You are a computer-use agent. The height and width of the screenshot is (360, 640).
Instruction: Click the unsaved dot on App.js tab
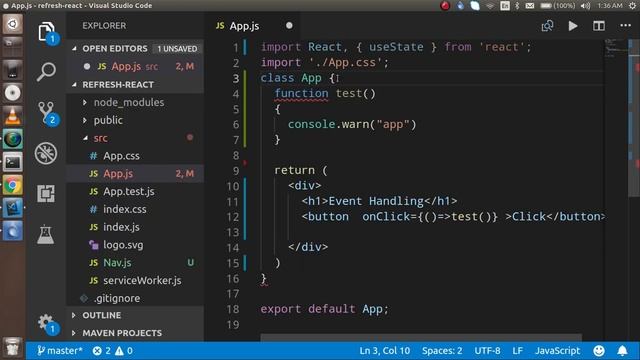click(289, 26)
